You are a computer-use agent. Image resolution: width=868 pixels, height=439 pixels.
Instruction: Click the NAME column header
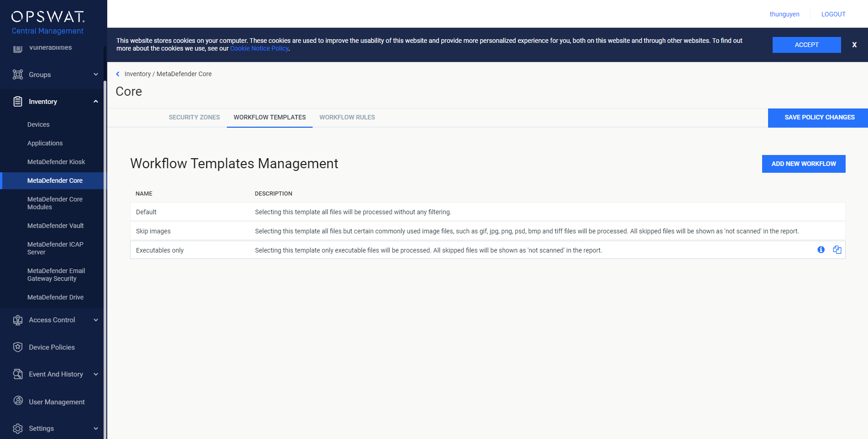(144, 194)
